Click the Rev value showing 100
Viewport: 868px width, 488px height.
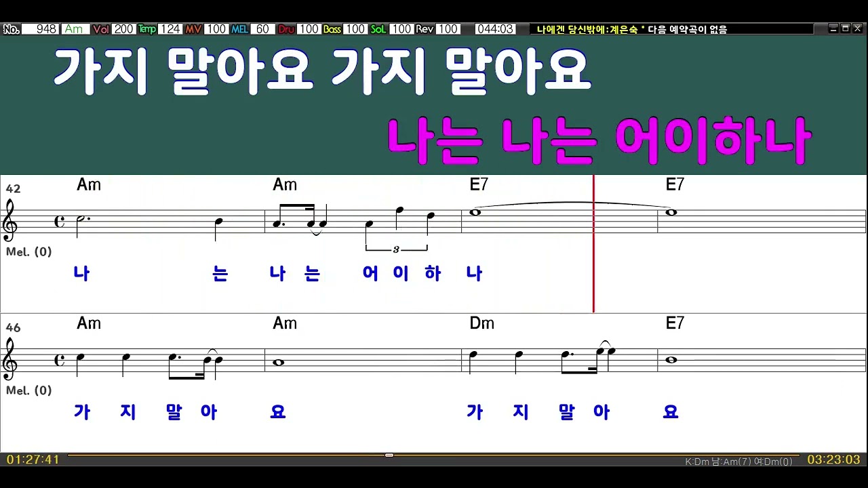pyautogui.click(x=447, y=29)
